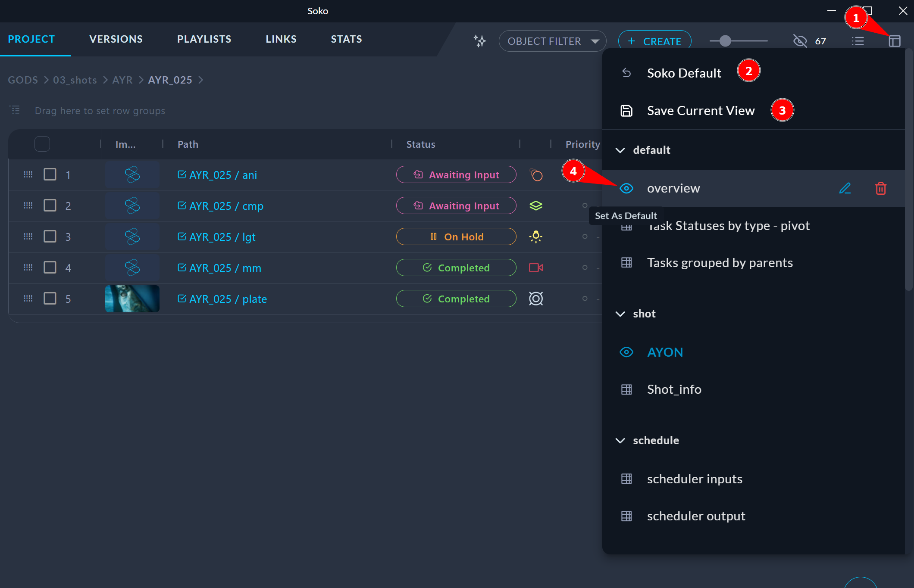This screenshot has height=588, width=914.
Task: Adjust the row size slider handle
Action: (725, 41)
